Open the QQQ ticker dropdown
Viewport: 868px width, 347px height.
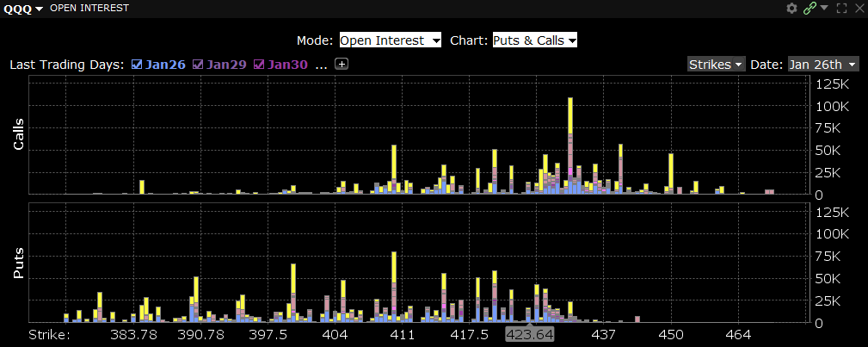pos(24,9)
